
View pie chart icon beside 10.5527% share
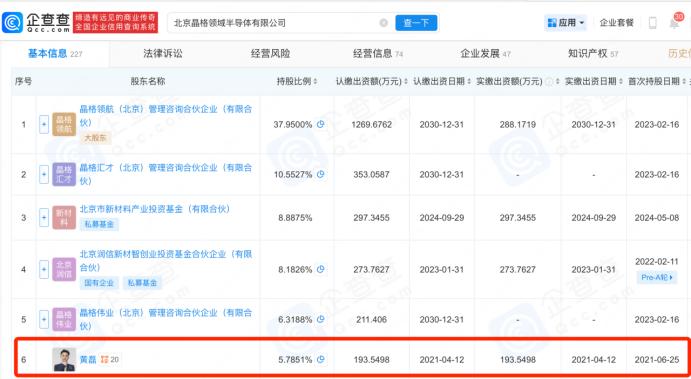[x=321, y=175]
